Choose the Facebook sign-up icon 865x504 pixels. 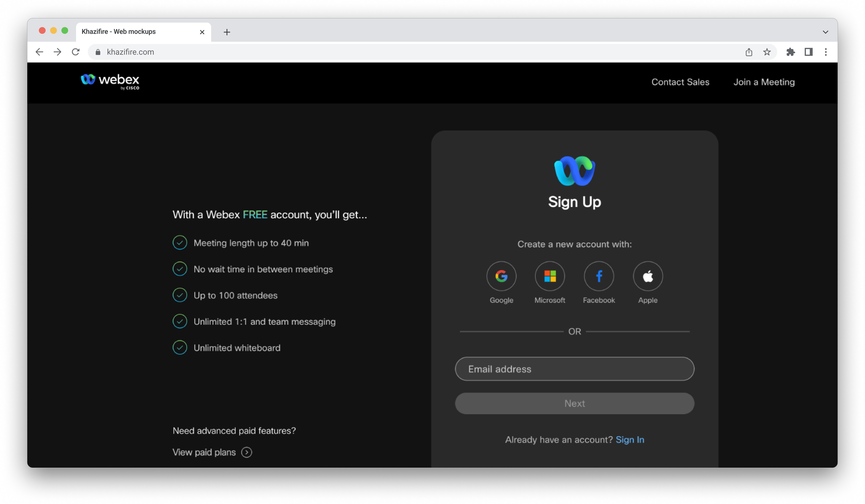(599, 276)
